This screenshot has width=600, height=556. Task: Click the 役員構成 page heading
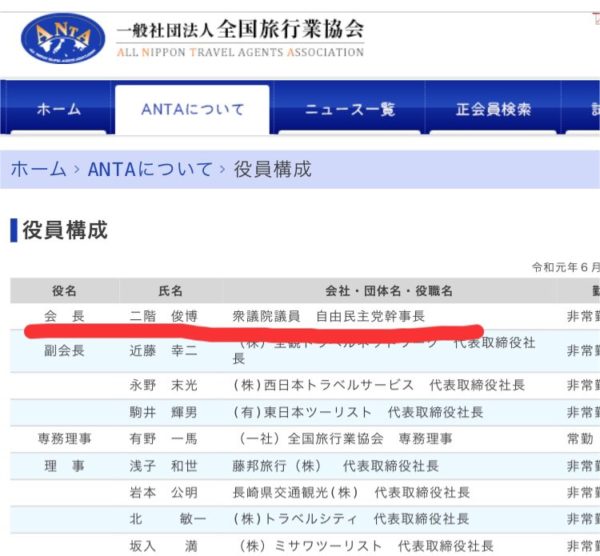point(65,230)
